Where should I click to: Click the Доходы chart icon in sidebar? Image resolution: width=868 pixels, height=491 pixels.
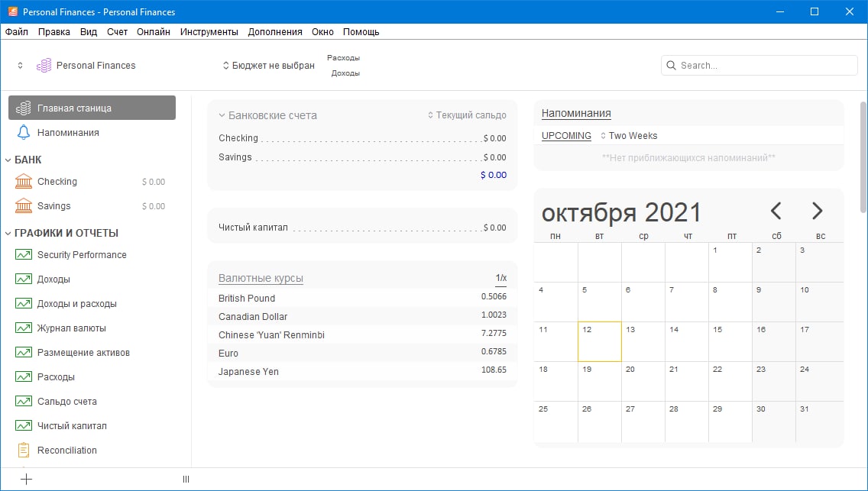pos(23,279)
